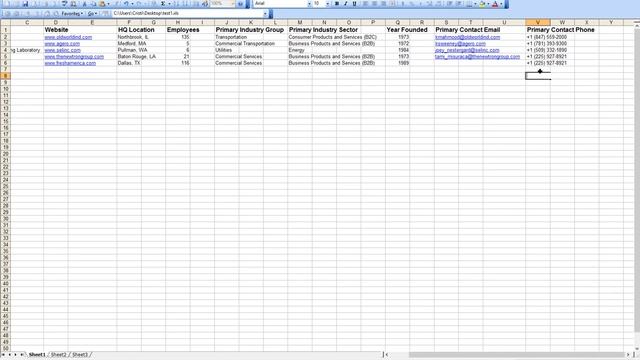Paste clipboard contents using the Paste icon
The image size is (640, 360).
coord(102,4)
